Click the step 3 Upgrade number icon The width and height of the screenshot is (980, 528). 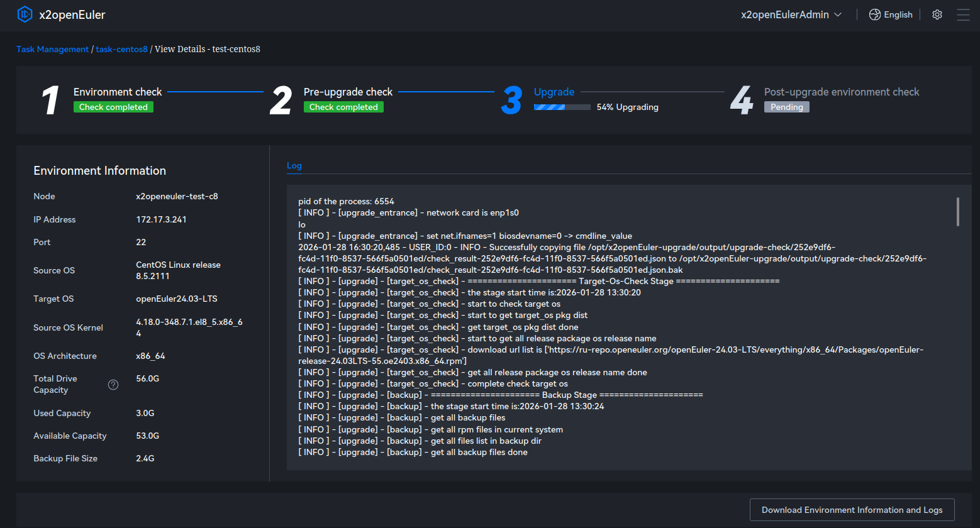click(511, 101)
